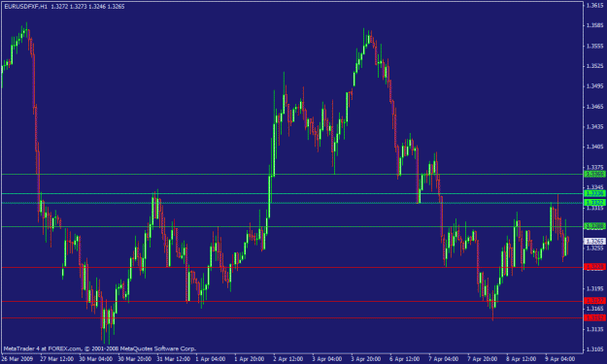
Task: Click the bottom red price tag near 1.3152
Action: tap(594, 318)
